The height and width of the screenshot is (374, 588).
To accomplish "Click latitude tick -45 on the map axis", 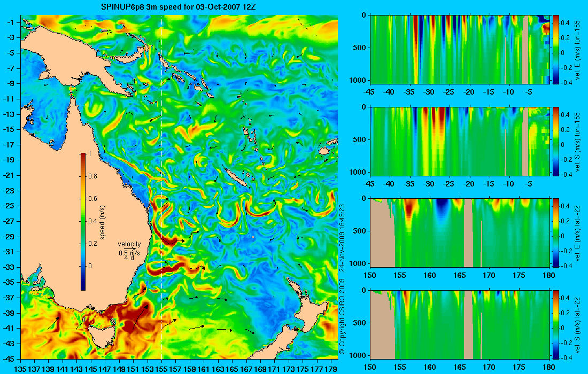I will 9,359.
